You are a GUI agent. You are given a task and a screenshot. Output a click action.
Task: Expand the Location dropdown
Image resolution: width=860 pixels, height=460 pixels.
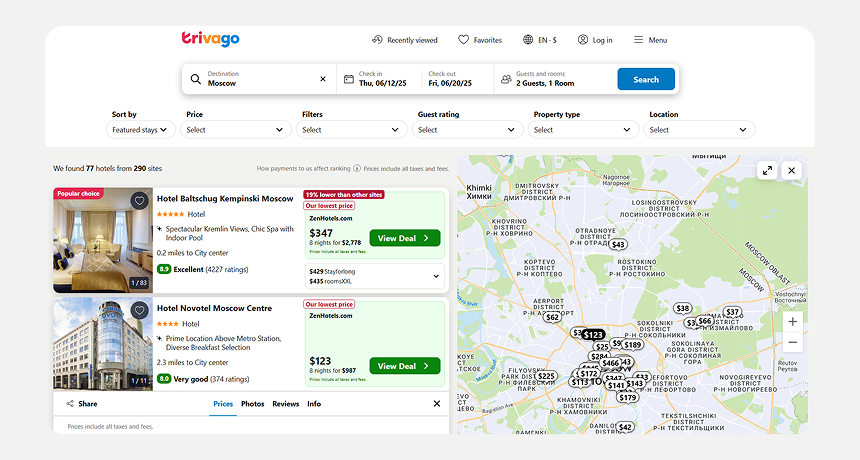699,130
